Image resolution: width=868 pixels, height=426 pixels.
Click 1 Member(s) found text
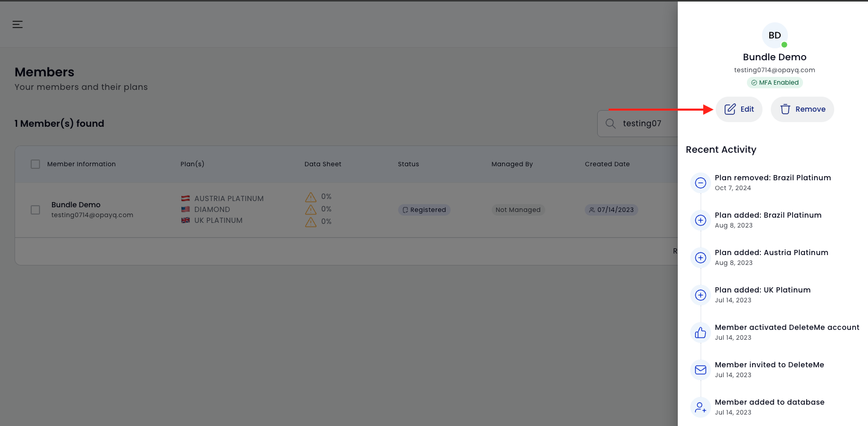[x=59, y=124]
